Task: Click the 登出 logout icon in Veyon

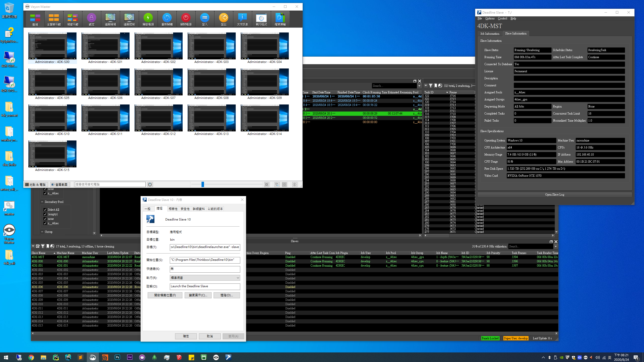Action: (x=223, y=19)
